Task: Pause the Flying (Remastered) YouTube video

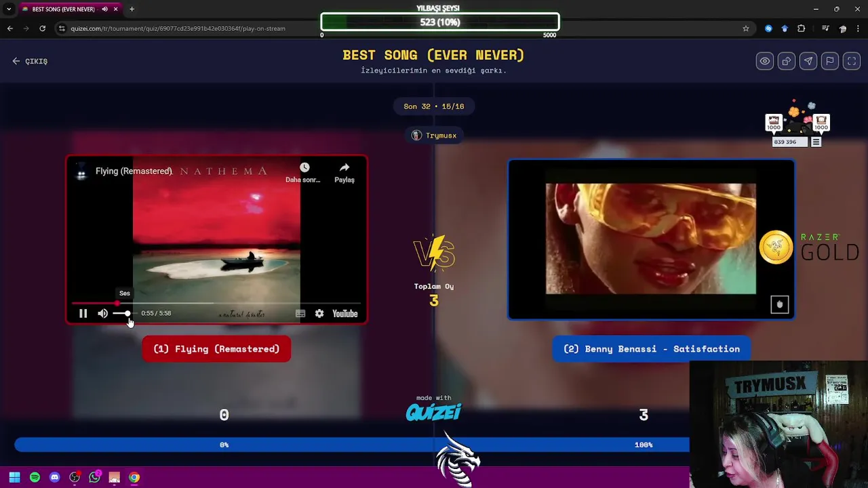Action: (83, 313)
